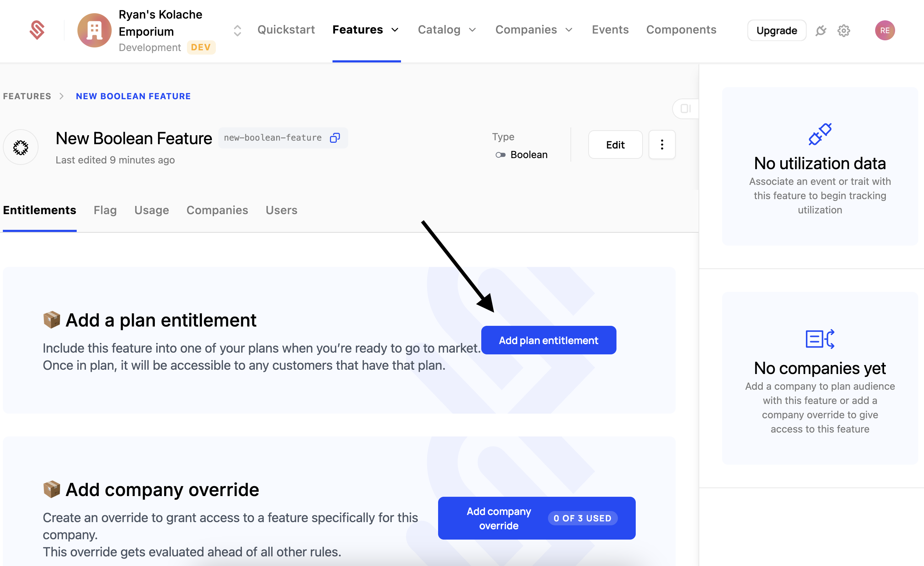The height and width of the screenshot is (566, 924).
Task: Open settings using the gear icon
Action: coord(844,31)
